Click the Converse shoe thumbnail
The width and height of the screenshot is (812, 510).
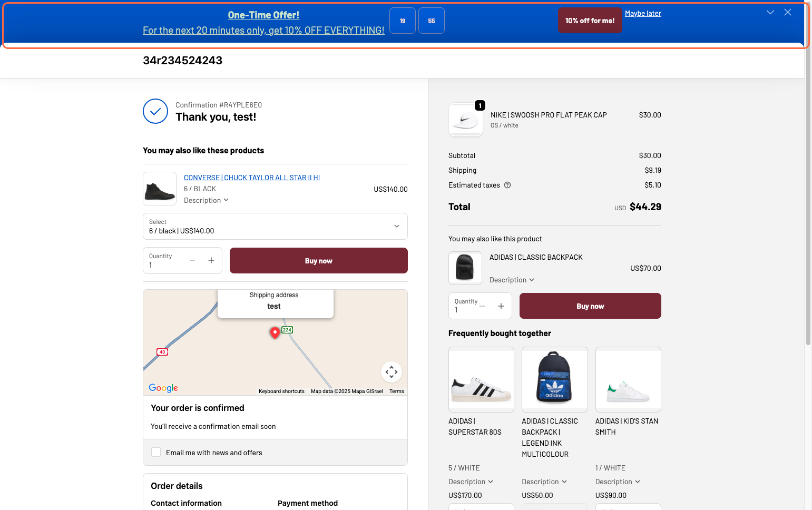pyautogui.click(x=160, y=189)
